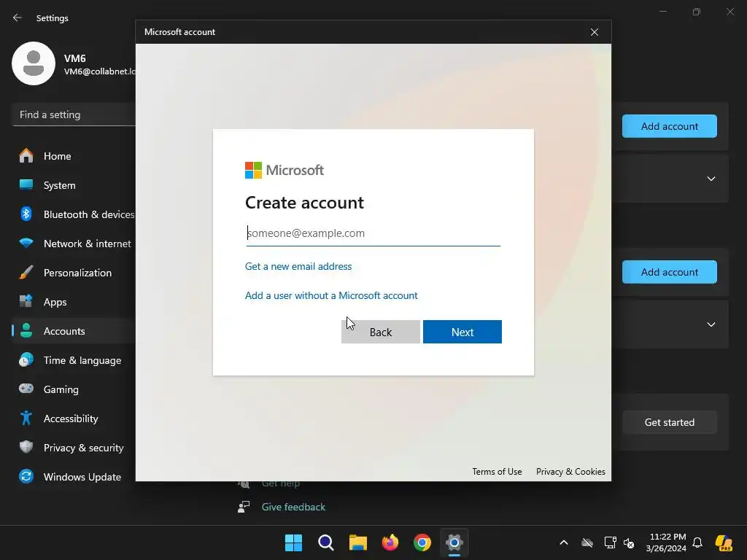The height and width of the screenshot is (560, 747).
Task: Launch Firefox from taskbar
Action: pyautogui.click(x=390, y=542)
